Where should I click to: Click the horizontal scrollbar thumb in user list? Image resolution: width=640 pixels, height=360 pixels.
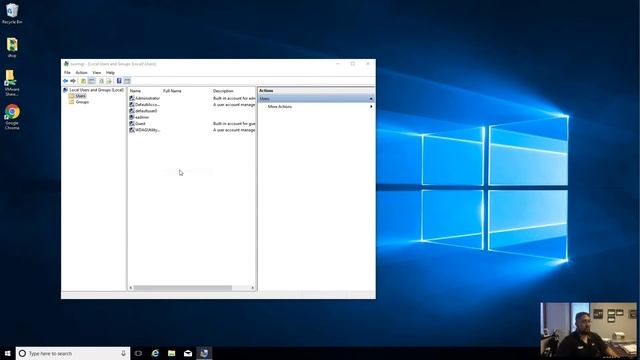(x=183, y=288)
